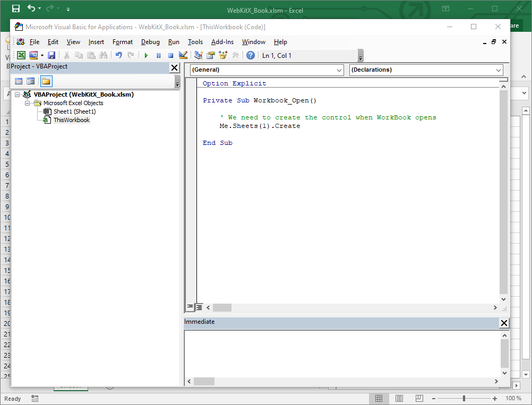Click the View Object icon in Project panel

(31, 81)
